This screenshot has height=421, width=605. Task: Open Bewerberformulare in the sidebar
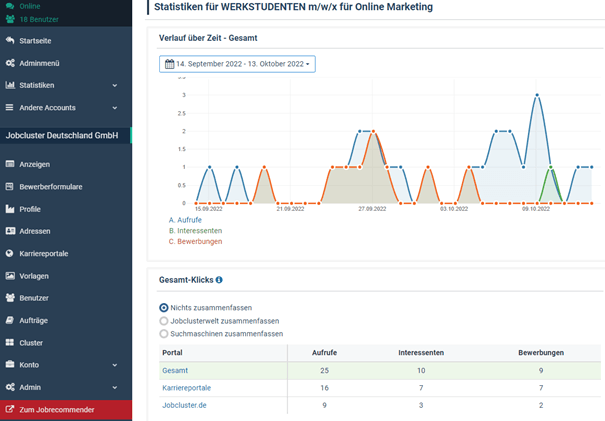tap(50, 187)
